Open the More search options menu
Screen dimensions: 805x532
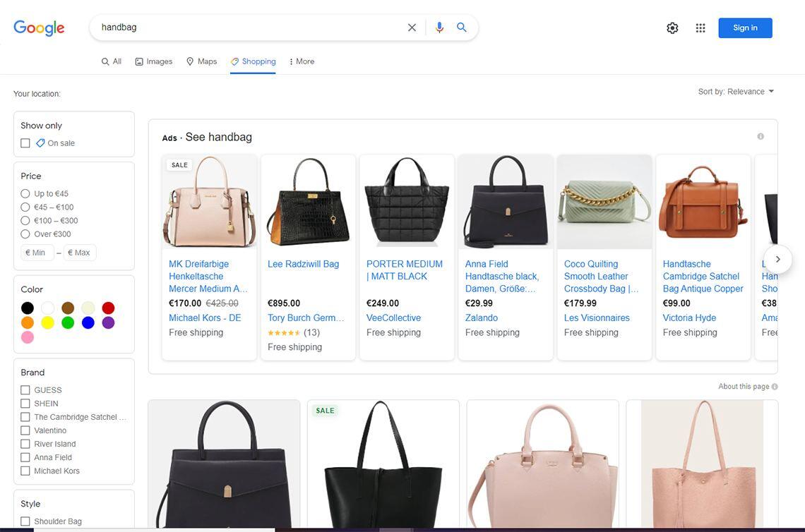[x=302, y=61]
